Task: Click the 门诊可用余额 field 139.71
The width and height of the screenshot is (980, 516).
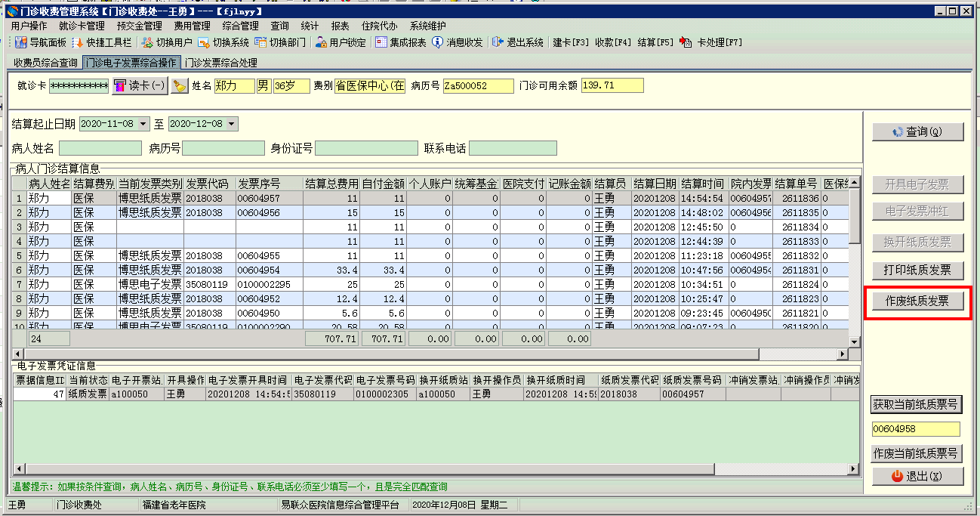Action: point(612,86)
